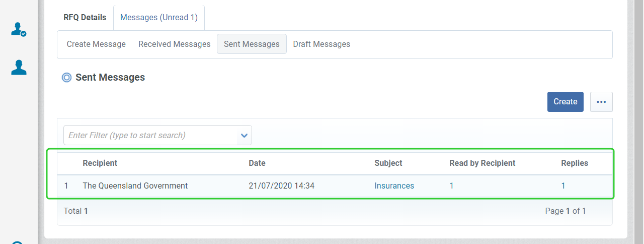Click the partially visible bottom sidebar icon
Screen dimensions: 644x244
click(x=18, y=242)
